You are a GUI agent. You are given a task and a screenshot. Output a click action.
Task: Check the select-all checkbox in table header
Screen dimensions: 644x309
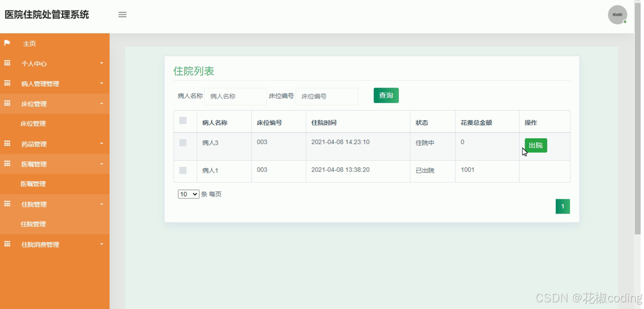coord(183,121)
